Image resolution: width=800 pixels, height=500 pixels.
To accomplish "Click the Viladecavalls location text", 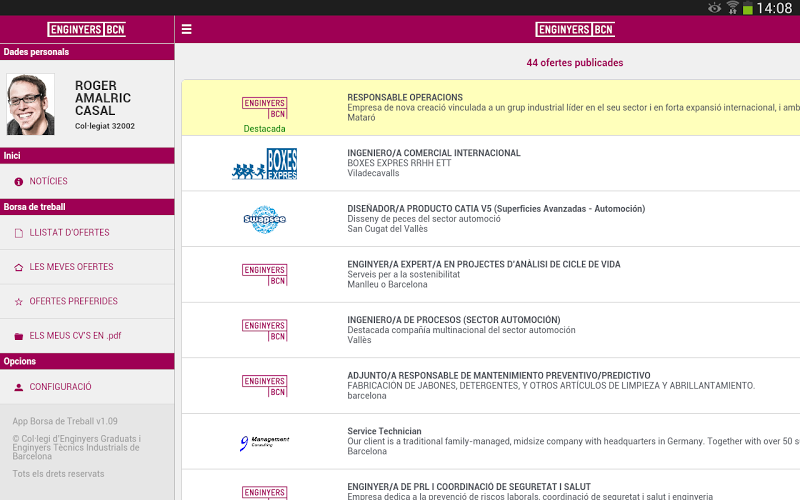I will click(373, 173).
